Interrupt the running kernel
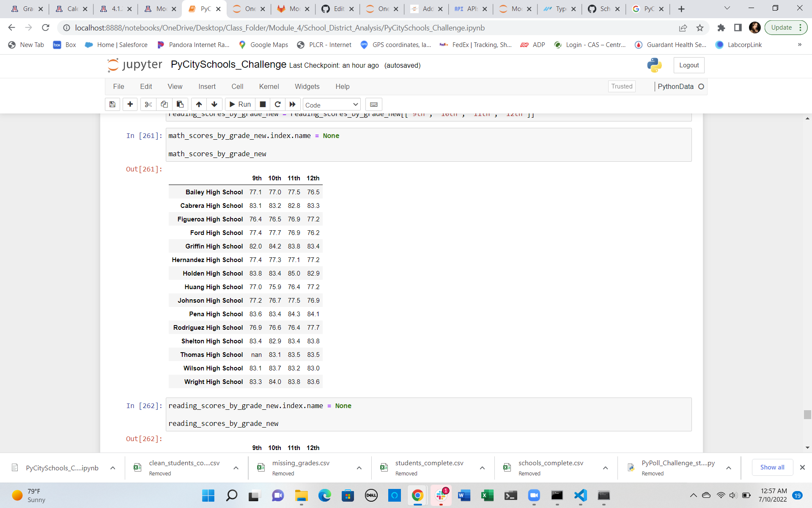The image size is (812, 508). [262, 104]
